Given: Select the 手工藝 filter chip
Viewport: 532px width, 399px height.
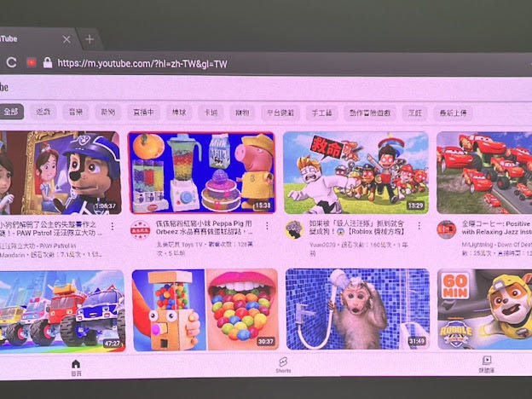Looking at the screenshot, I should 321,113.
